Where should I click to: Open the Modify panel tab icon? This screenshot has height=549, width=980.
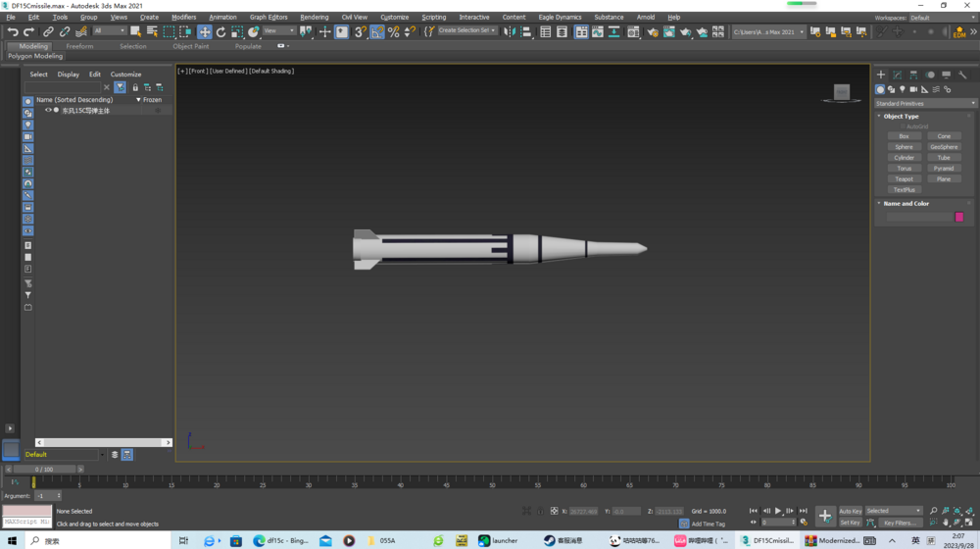(x=897, y=75)
